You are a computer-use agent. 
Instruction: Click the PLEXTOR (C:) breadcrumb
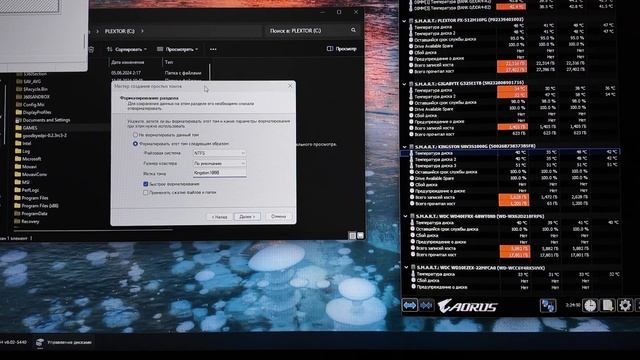[120, 31]
